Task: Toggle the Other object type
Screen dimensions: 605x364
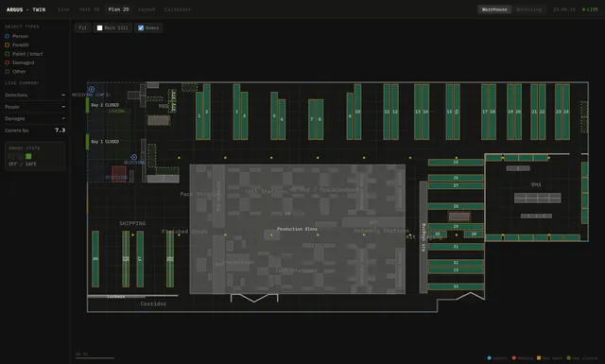Action: coord(15,72)
